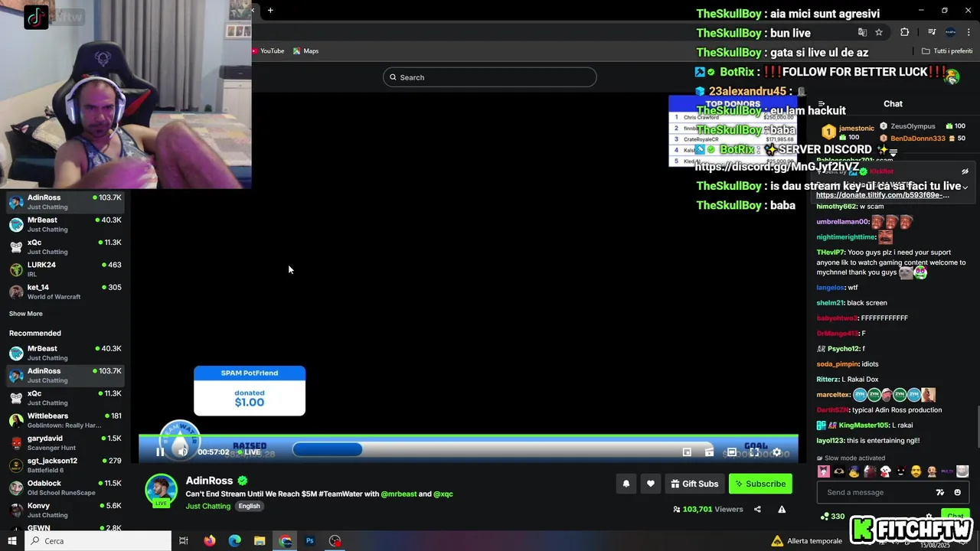Open the @xqc mention link
Image resolution: width=980 pixels, height=551 pixels.
(443, 494)
